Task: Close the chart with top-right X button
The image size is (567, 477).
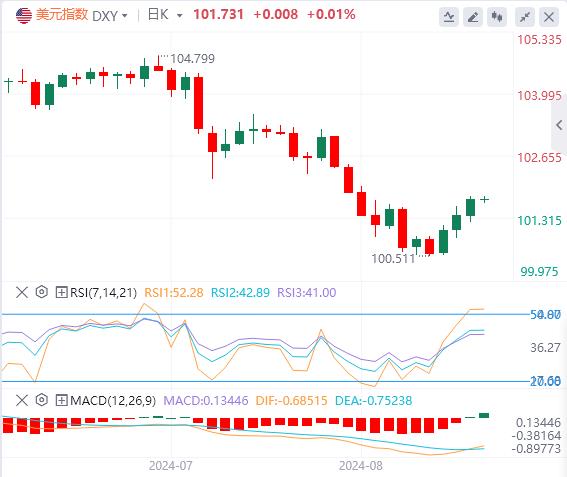Action: 549,17
